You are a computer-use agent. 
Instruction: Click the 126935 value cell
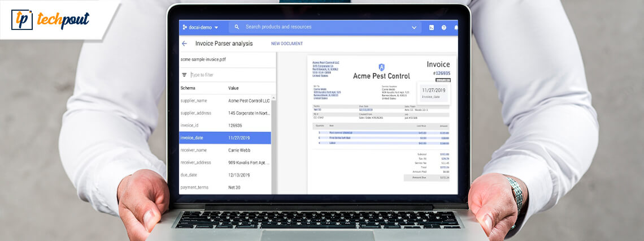[x=235, y=126]
